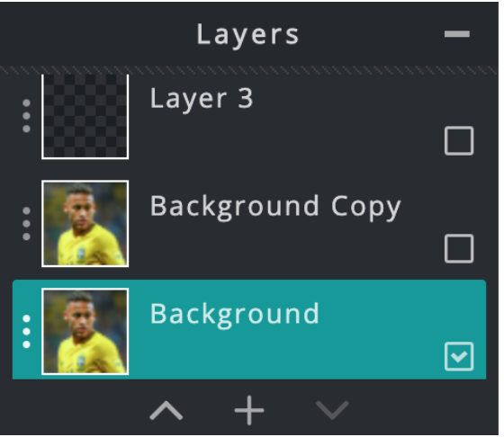
Task: Move selected layer down with arrow
Action: pyautogui.click(x=332, y=410)
